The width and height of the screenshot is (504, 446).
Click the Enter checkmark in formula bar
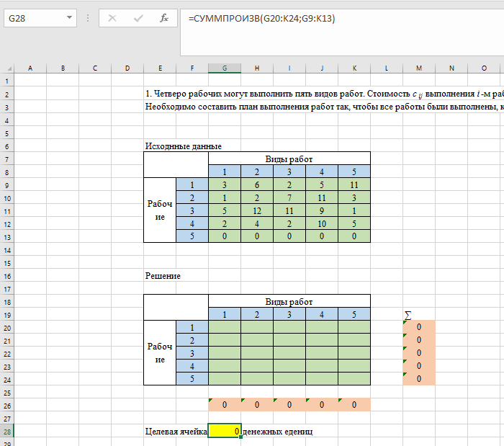point(138,18)
